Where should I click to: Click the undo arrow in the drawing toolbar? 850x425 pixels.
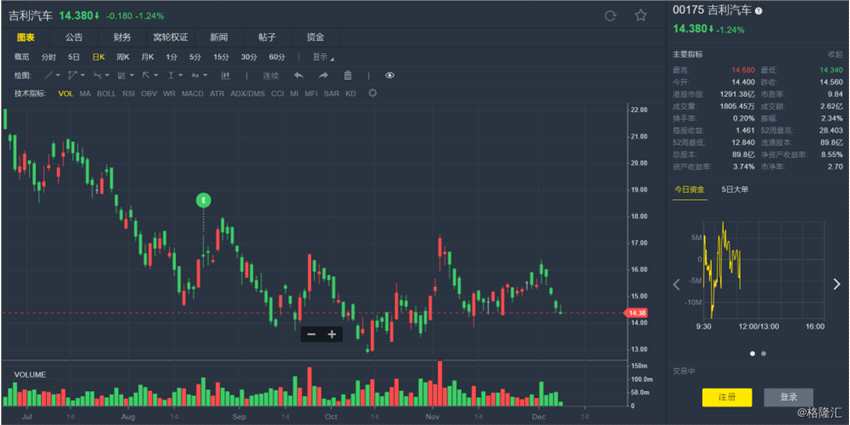pyautogui.click(x=298, y=75)
